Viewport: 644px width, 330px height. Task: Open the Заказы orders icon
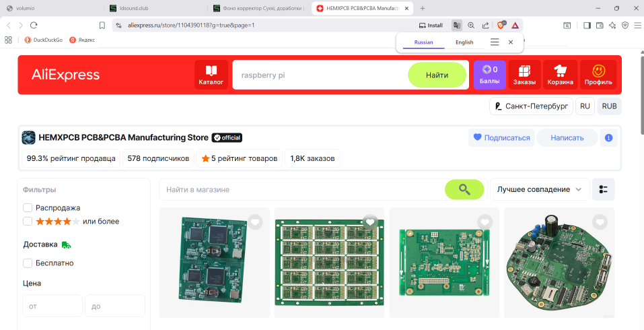[x=524, y=75]
